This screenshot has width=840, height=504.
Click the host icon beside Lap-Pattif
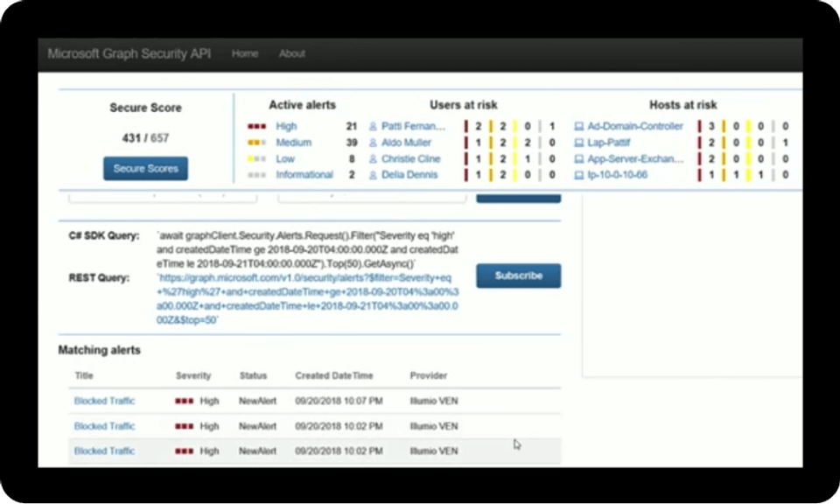tap(581, 142)
